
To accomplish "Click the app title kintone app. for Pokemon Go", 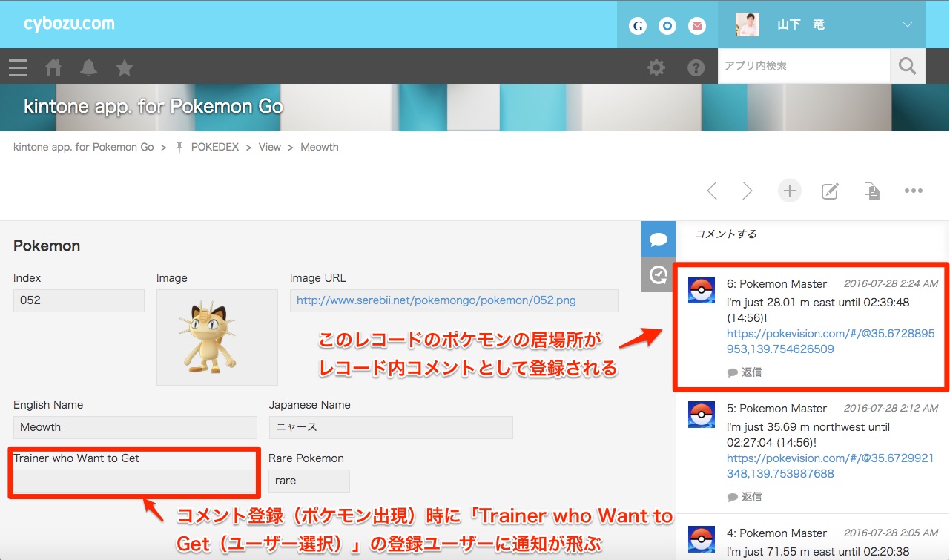I will click(x=154, y=106).
